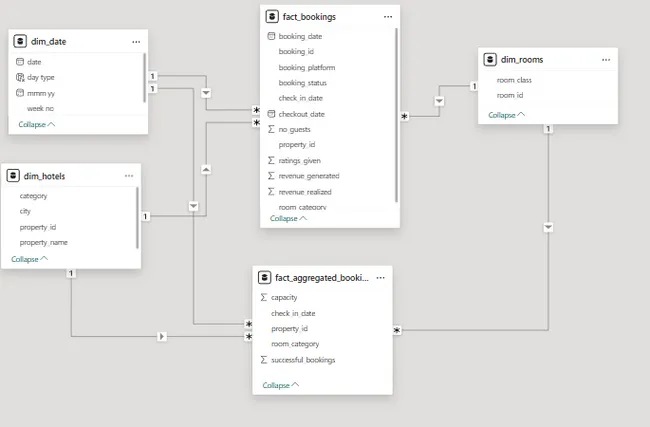
Task: Open the dim_date more options menu
Action: click(136, 41)
